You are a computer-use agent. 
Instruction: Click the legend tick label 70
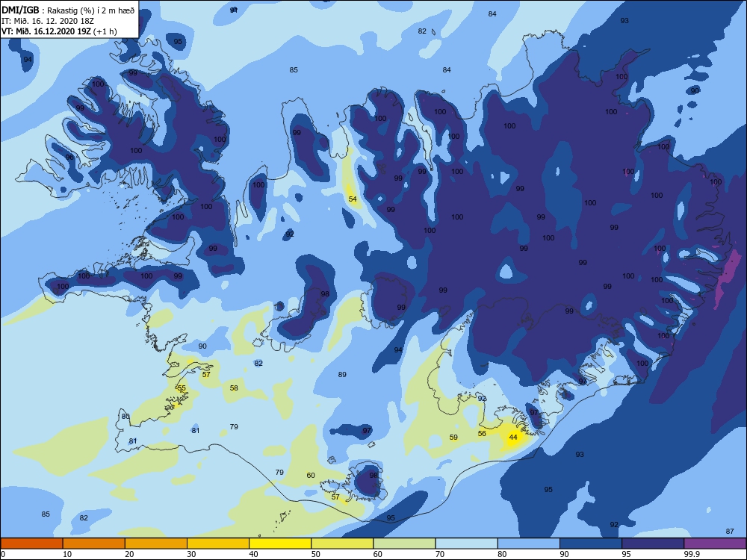click(x=440, y=554)
